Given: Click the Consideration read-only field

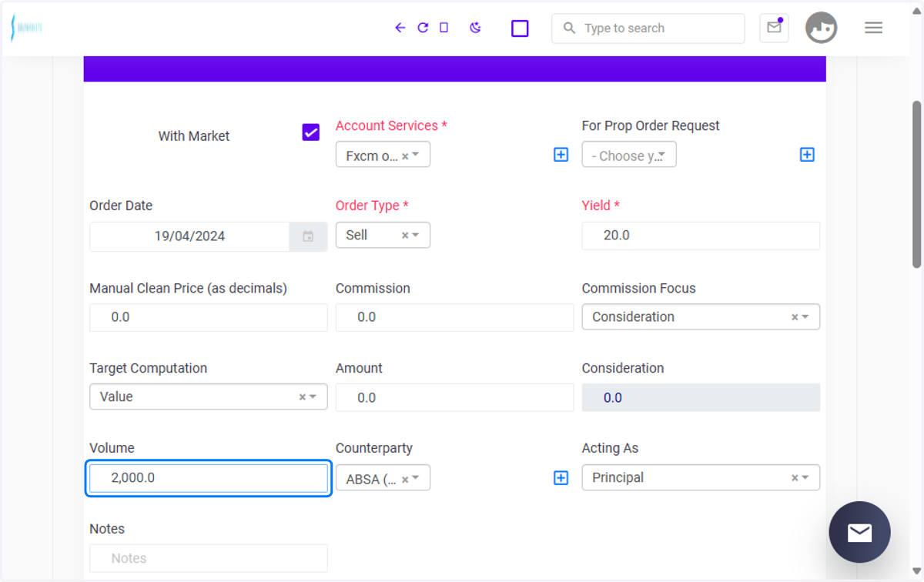Looking at the screenshot, I should coord(701,397).
